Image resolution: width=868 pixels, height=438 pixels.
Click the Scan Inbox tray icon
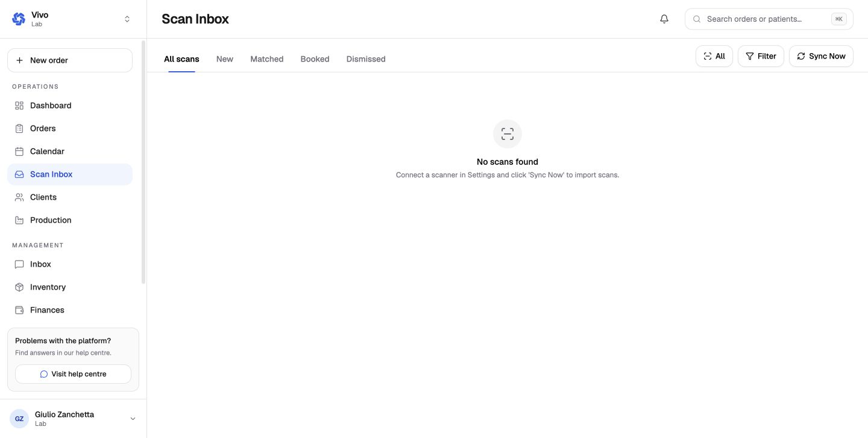(x=19, y=174)
